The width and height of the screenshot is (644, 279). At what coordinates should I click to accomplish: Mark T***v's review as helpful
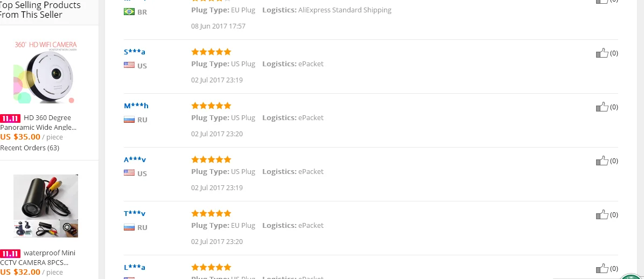(x=602, y=214)
